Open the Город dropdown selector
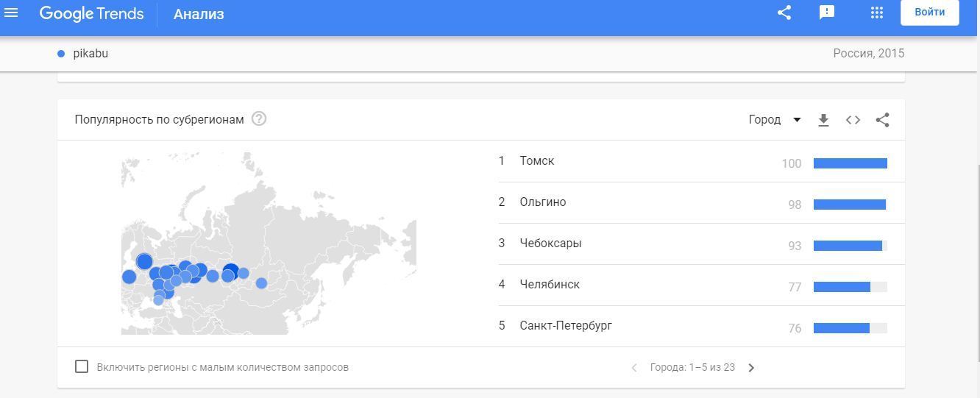This screenshot has height=398, width=980. (x=774, y=120)
